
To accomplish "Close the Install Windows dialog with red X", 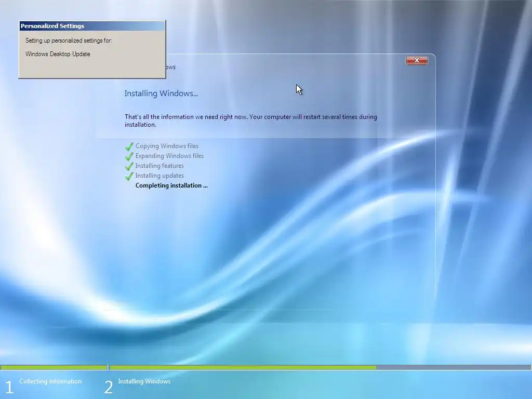I will click(x=417, y=60).
